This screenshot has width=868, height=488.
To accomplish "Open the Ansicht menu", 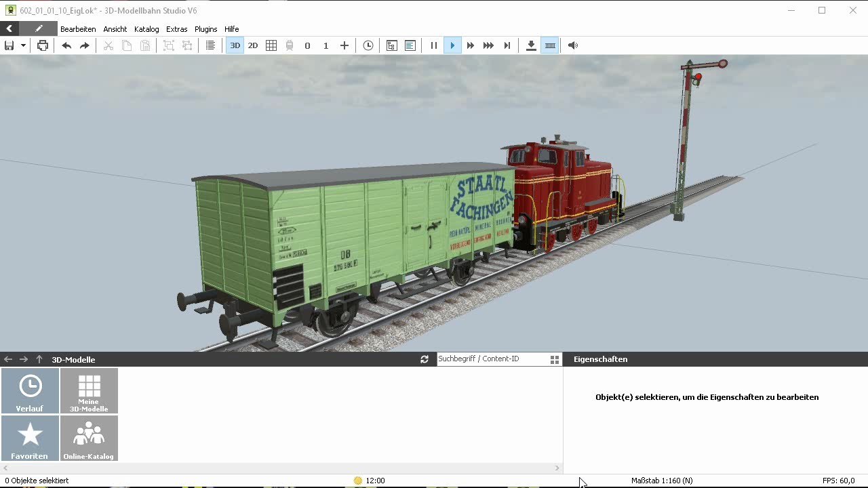I will tap(115, 29).
